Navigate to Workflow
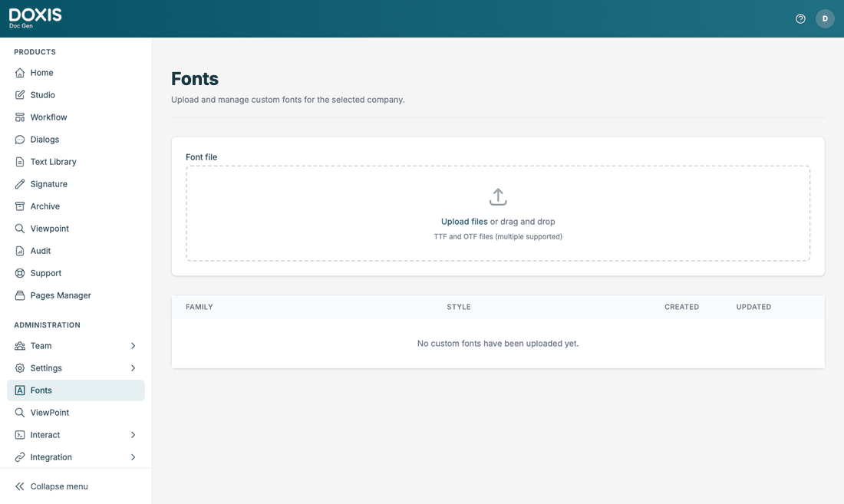 (76, 117)
